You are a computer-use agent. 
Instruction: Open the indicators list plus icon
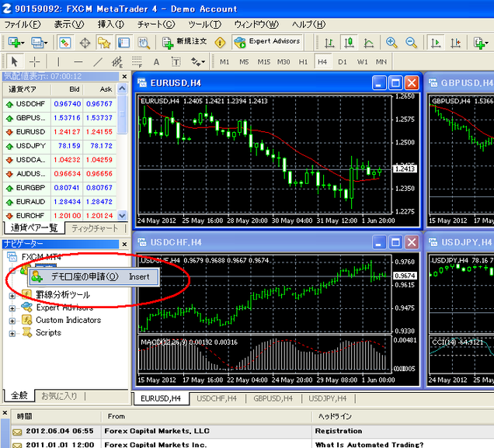tap(481, 42)
